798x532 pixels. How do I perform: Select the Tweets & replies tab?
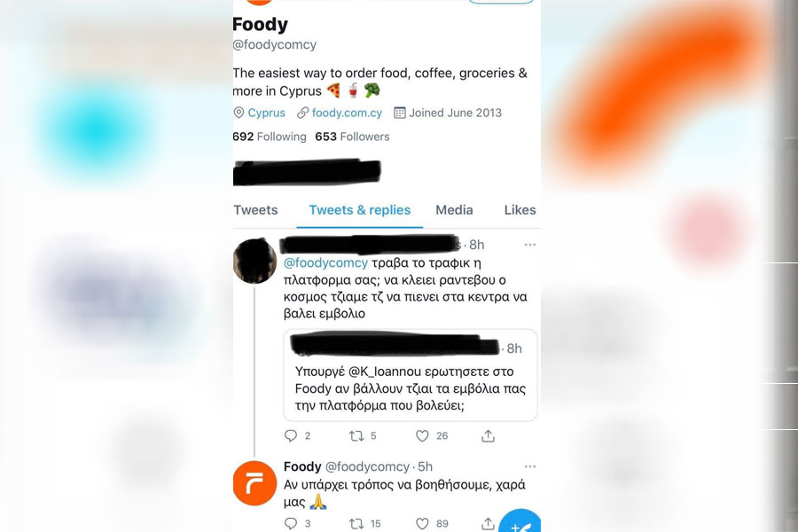point(359,210)
